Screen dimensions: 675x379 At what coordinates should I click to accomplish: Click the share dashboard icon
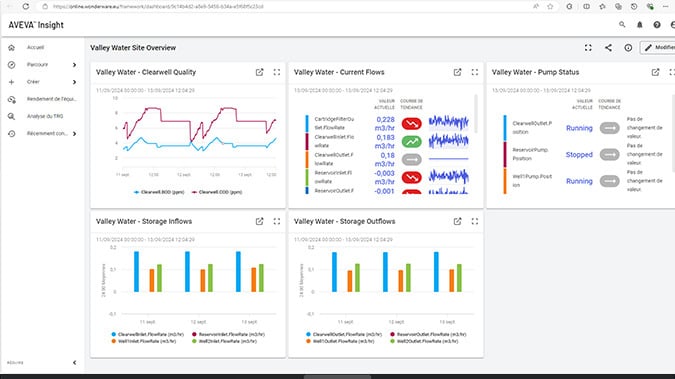(x=608, y=48)
